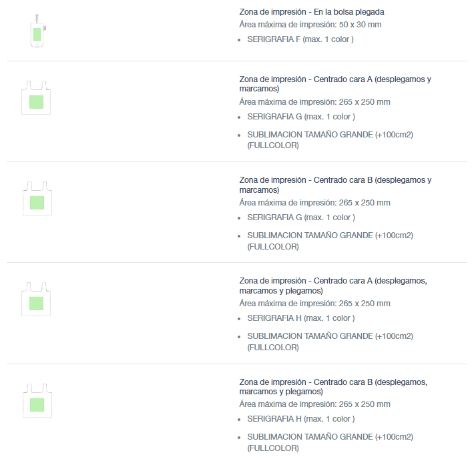Select the SERIGRAFIA F (max. 1 color) option

300,39
